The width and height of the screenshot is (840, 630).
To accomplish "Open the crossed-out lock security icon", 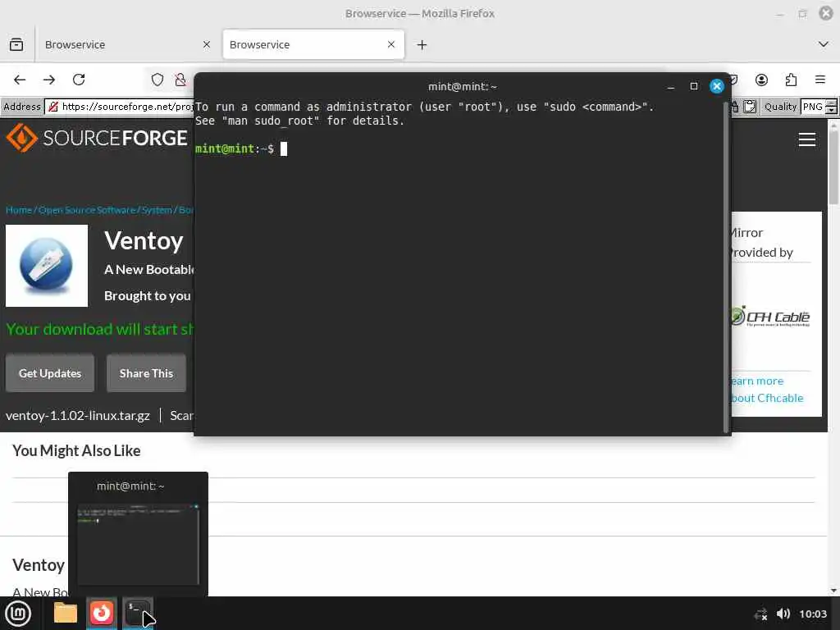I will [180, 80].
